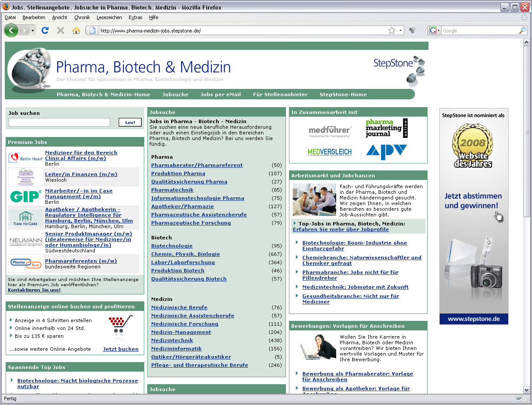Click the Neumann Leadership Selection logo
Viewport: 532px width, 405px height.
click(26, 242)
